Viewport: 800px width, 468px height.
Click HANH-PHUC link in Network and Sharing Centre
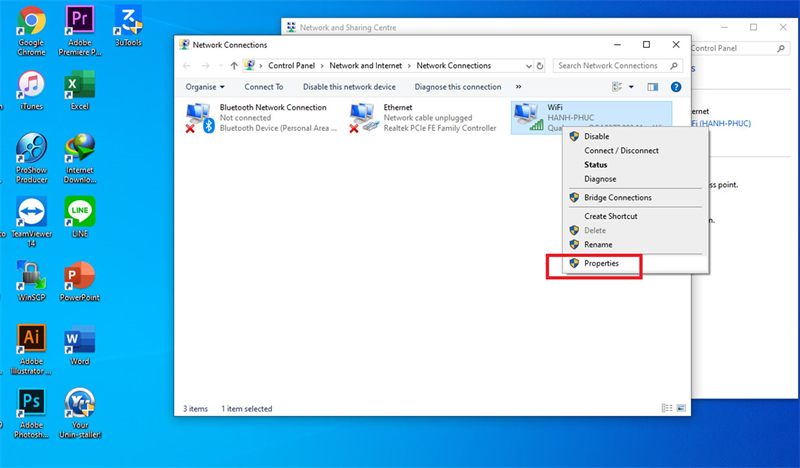coord(721,124)
